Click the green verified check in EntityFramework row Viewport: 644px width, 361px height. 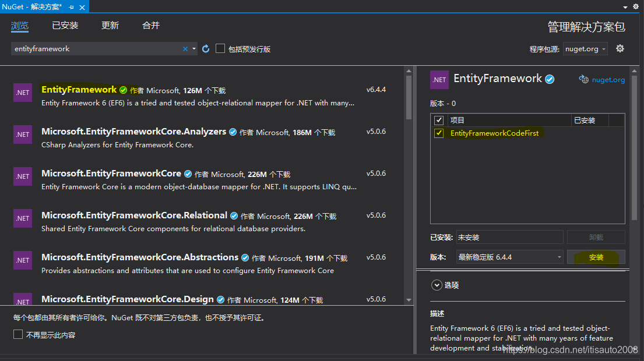click(123, 90)
